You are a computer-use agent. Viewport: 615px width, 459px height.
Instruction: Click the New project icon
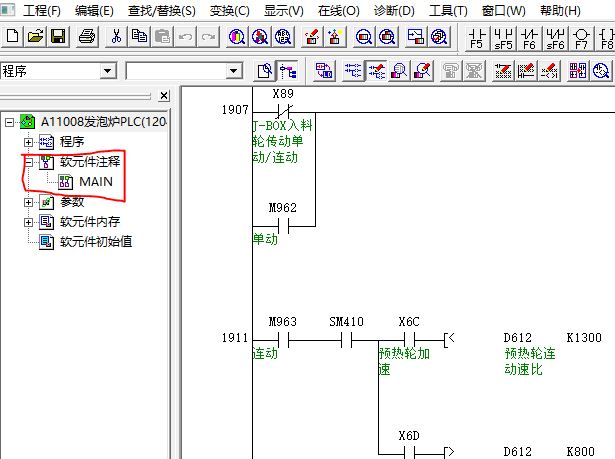click(13, 37)
